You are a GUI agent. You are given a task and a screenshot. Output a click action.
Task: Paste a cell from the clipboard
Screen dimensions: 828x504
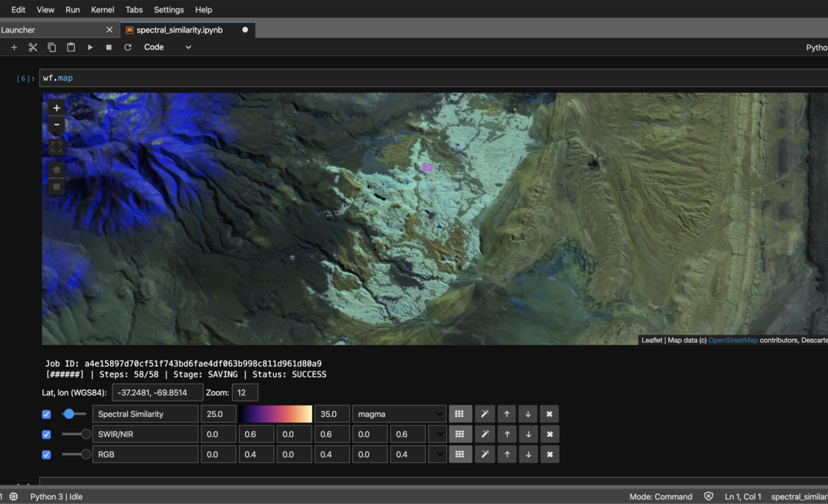[70, 47]
